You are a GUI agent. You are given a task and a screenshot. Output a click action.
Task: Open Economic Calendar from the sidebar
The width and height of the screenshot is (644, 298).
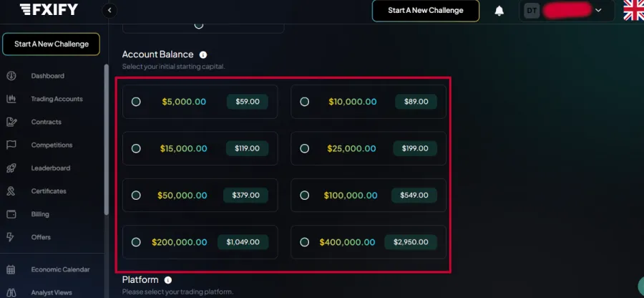60,269
